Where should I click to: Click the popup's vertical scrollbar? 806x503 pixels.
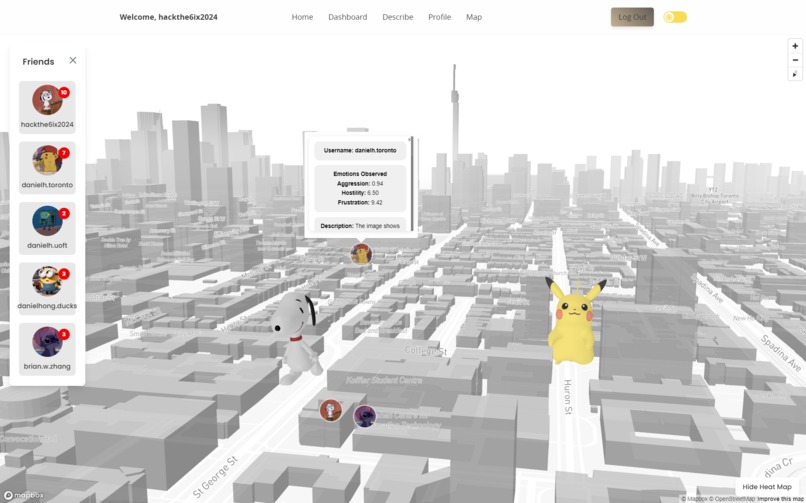[x=412, y=185]
